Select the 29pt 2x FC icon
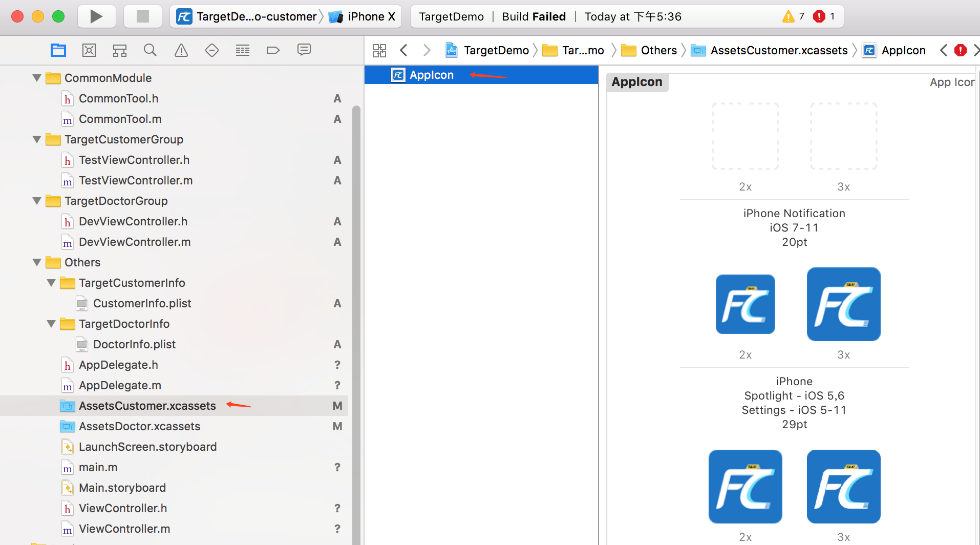980x545 pixels. pyautogui.click(x=745, y=304)
